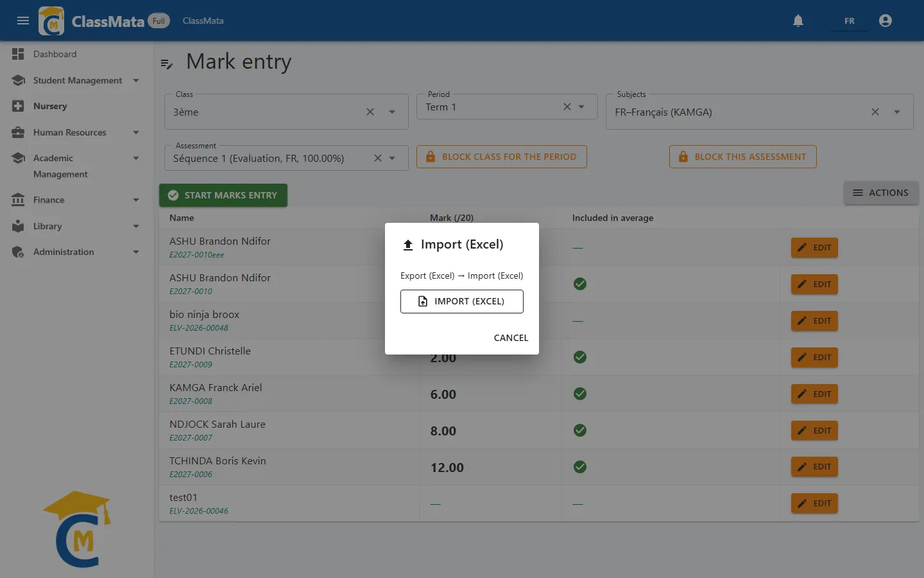Open the Class dropdown arrow
924x578 pixels.
coord(392,112)
